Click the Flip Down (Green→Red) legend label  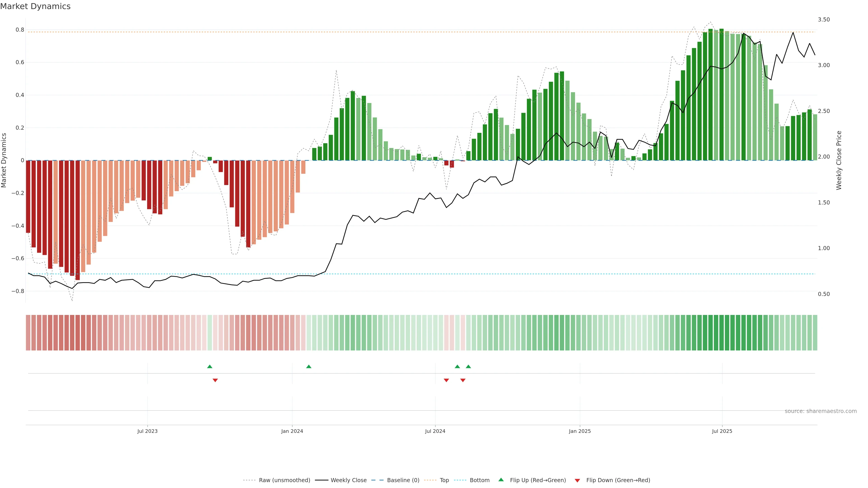coord(618,480)
